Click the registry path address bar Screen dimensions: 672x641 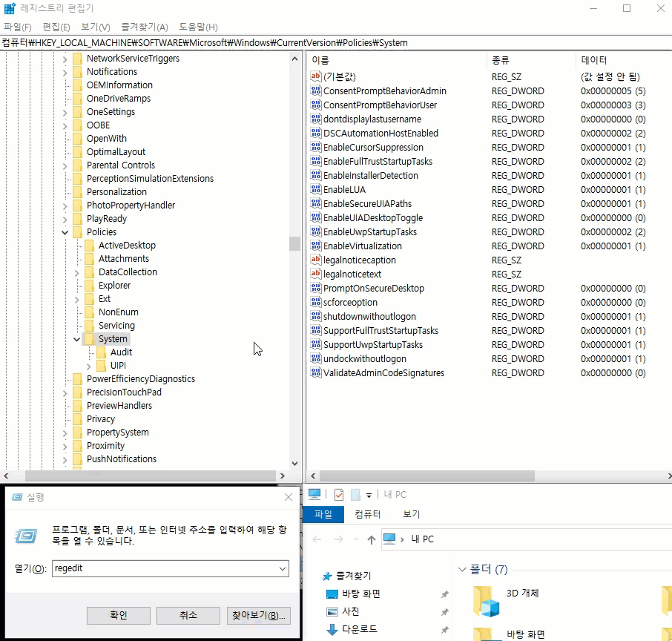(336, 43)
